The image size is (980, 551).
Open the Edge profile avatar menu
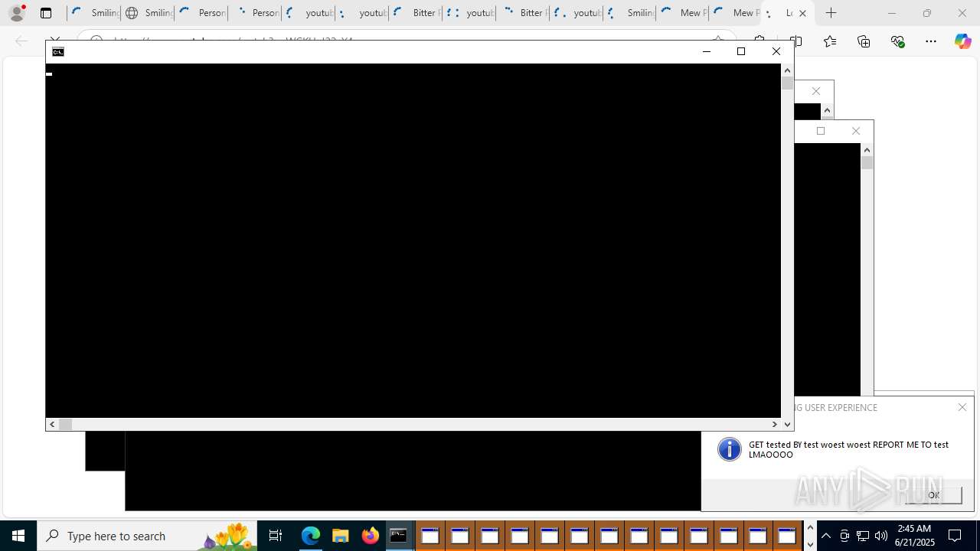17,13
